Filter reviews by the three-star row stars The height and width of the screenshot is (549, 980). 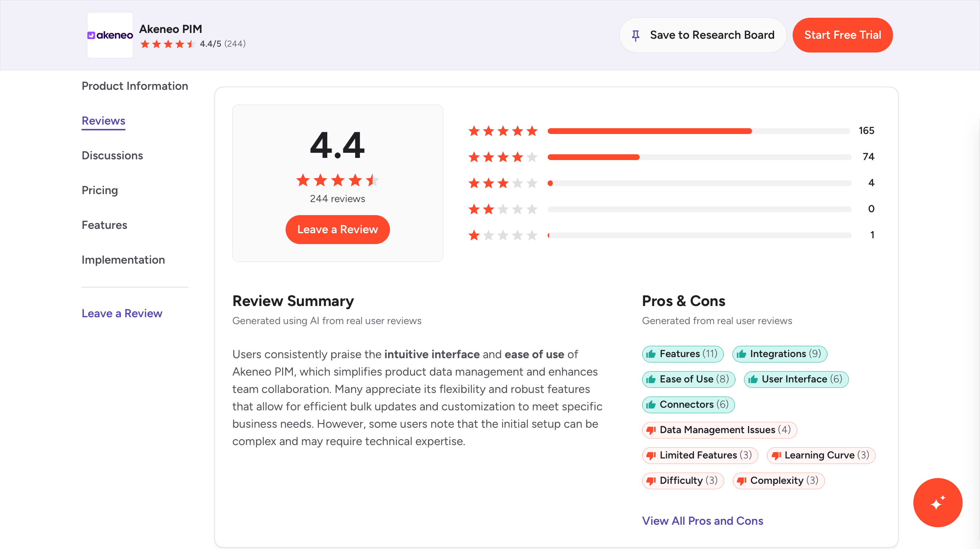(x=503, y=183)
